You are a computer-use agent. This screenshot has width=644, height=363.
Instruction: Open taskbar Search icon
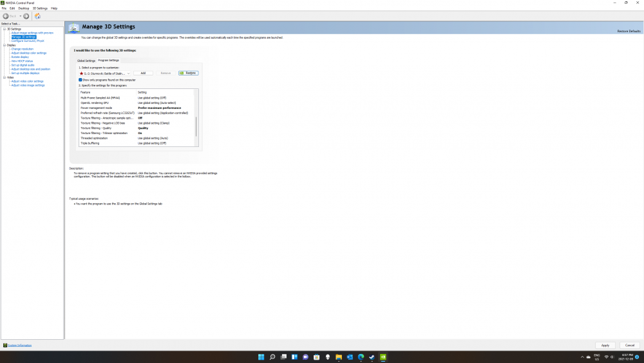point(272,357)
